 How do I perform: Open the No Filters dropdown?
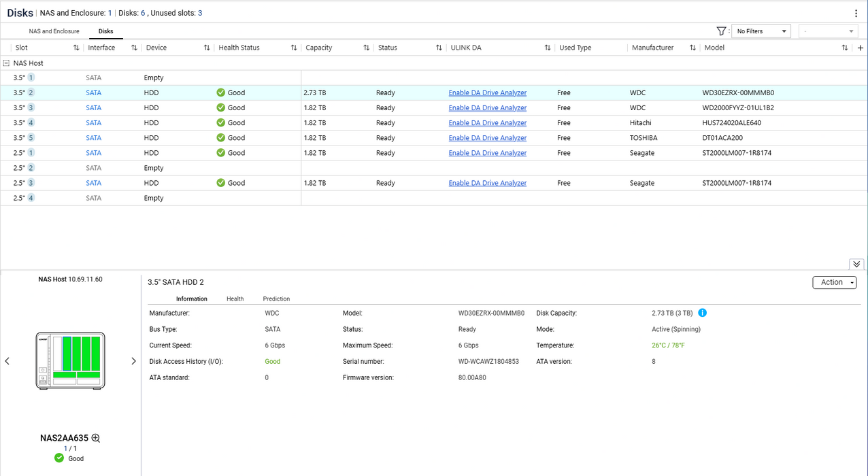(760, 31)
